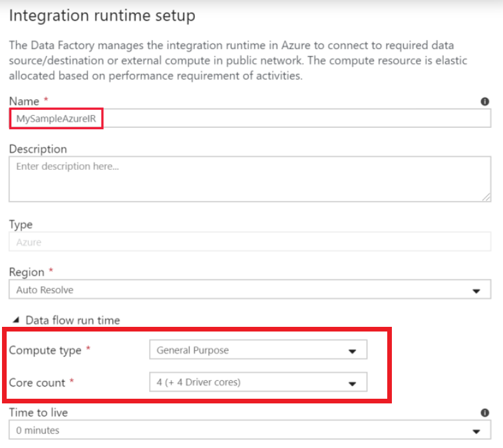Open the Core count dropdown

click(258, 382)
